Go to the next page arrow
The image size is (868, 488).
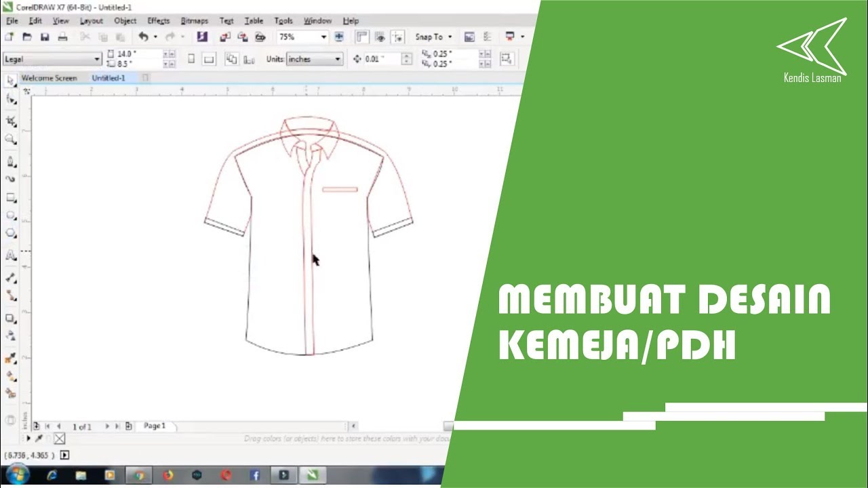pyautogui.click(x=107, y=426)
